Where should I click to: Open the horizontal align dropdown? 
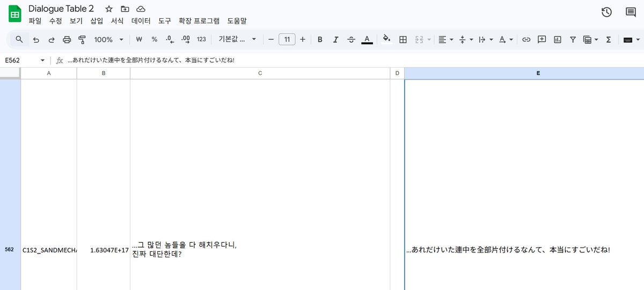click(x=445, y=39)
